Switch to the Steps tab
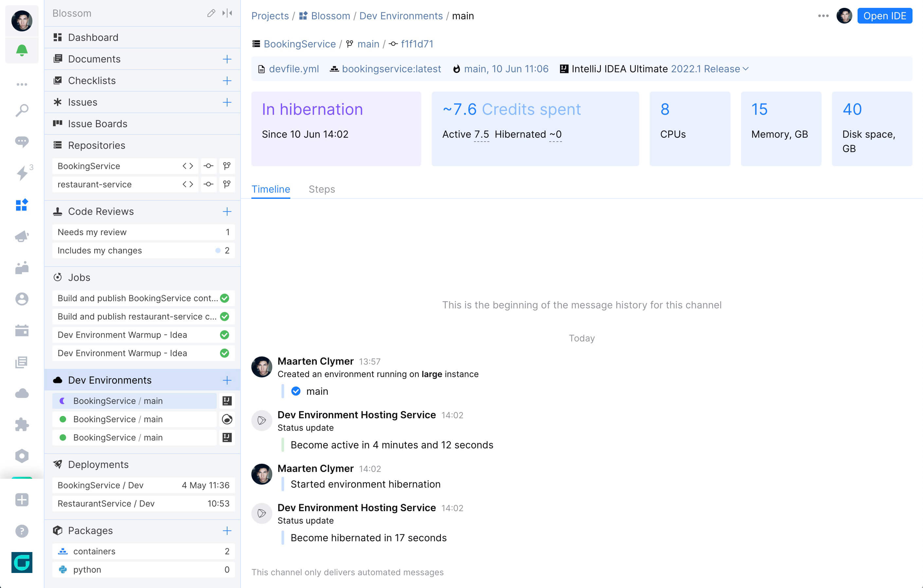 (x=322, y=189)
